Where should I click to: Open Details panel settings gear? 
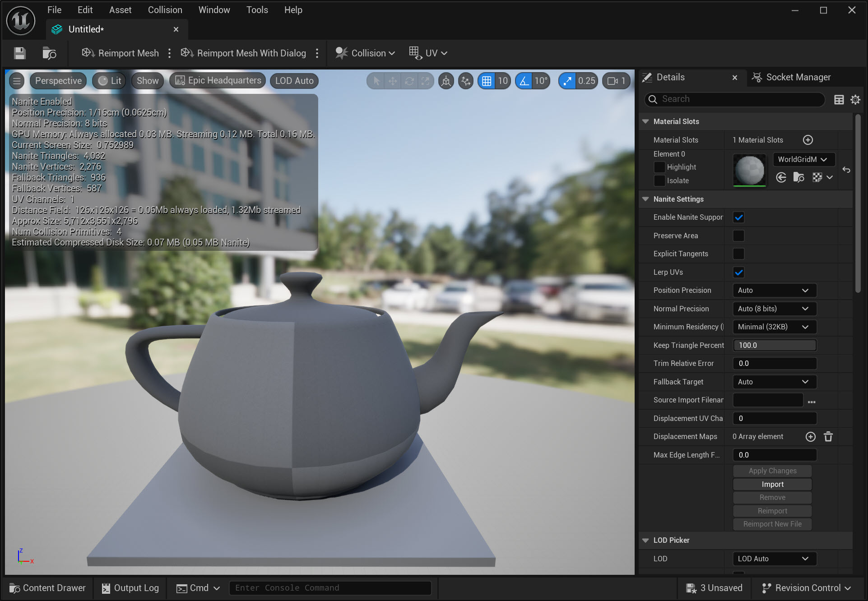(855, 99)
